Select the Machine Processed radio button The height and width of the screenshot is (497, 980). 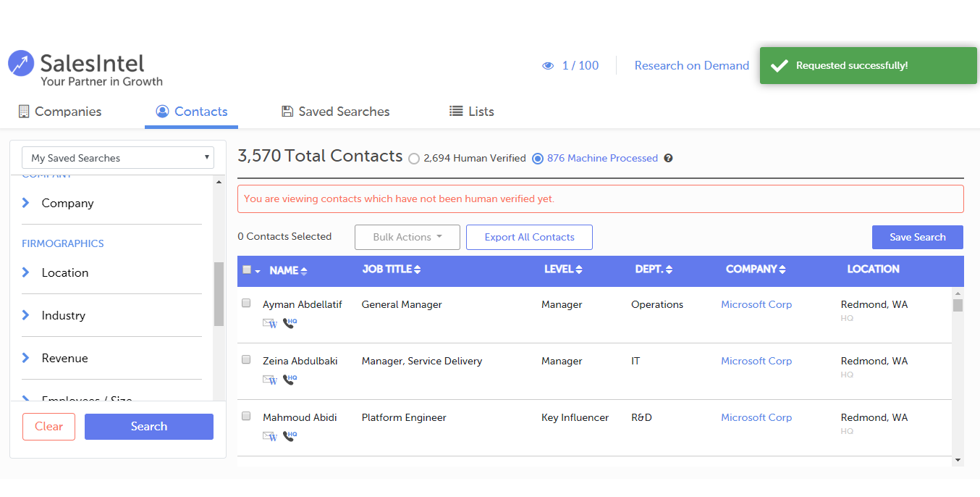[538, 159]
